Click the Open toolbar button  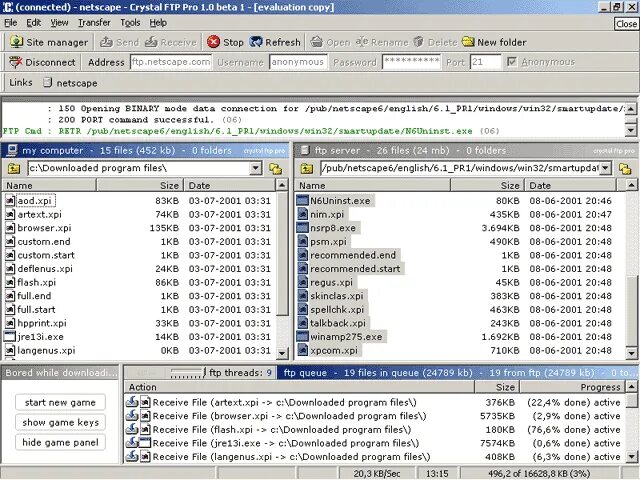[330, 42]
